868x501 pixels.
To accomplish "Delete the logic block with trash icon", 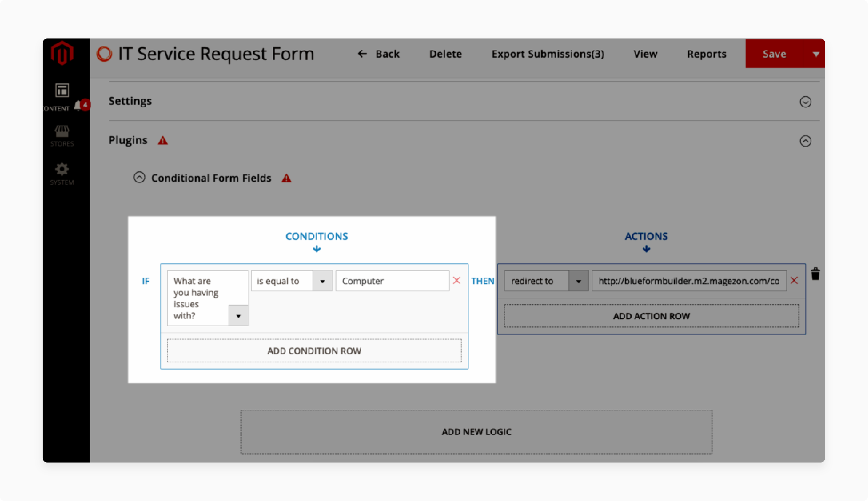I will pos(815,274).
